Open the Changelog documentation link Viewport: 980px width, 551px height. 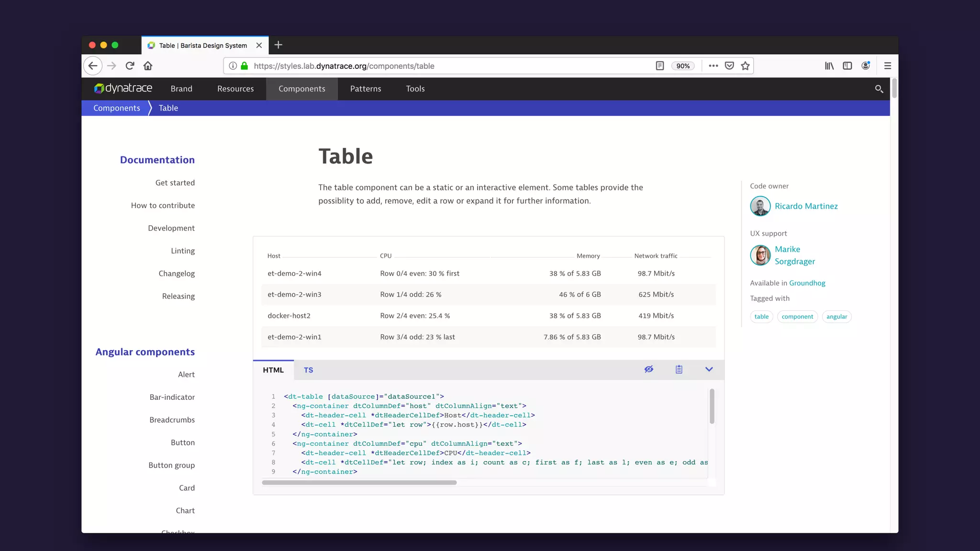click(177, 274)
